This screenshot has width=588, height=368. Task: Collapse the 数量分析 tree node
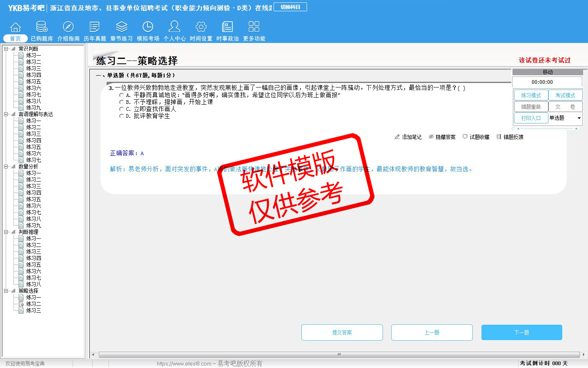tap(6, 166)
